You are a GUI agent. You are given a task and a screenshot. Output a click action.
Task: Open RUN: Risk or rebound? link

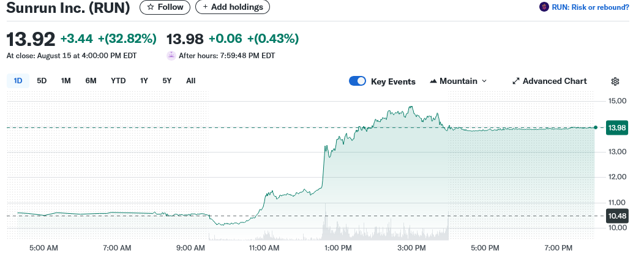590,7
